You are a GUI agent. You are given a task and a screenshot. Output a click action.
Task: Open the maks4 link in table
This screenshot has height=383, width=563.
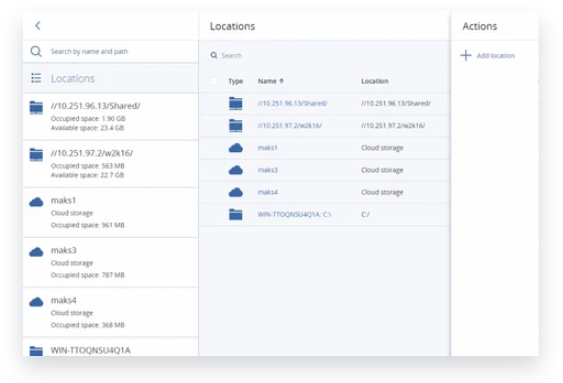click(x=267, y=192)
